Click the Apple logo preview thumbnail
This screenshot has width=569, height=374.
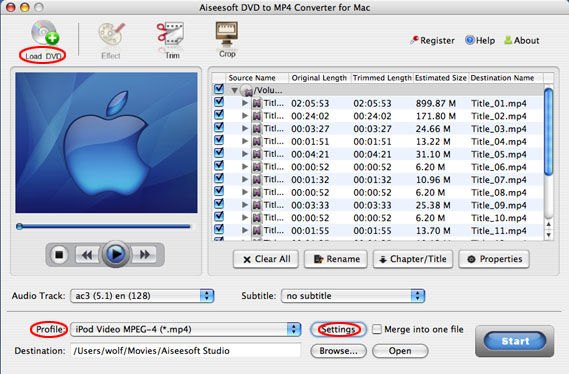click(106, 143)
